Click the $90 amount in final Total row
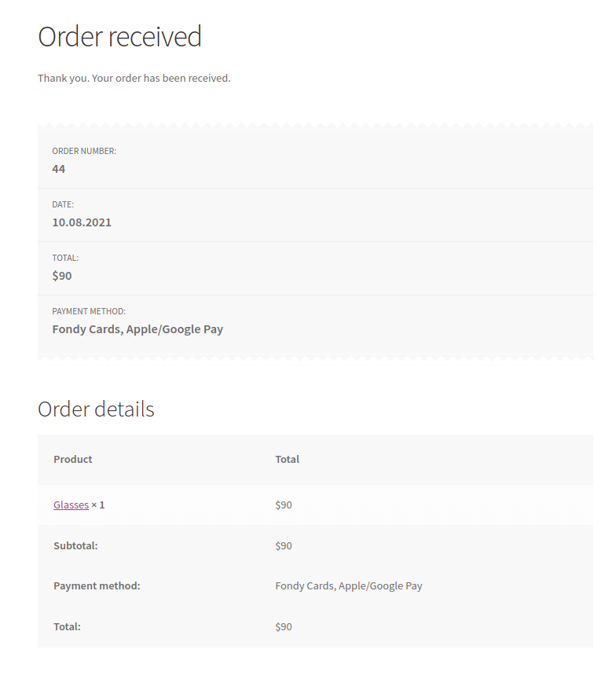 (x=284, y=626)
